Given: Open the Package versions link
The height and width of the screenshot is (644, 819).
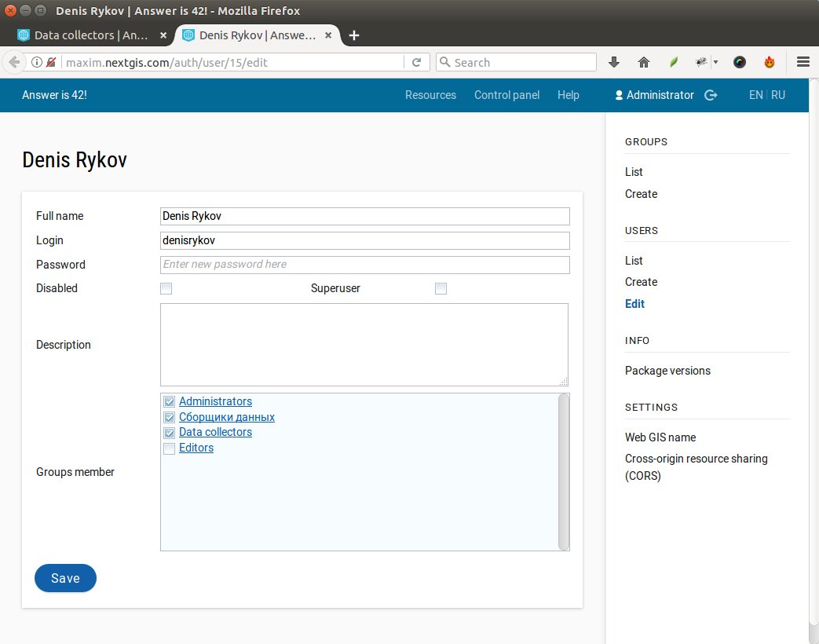Looking at the screenshot, I should pos(667,370).
